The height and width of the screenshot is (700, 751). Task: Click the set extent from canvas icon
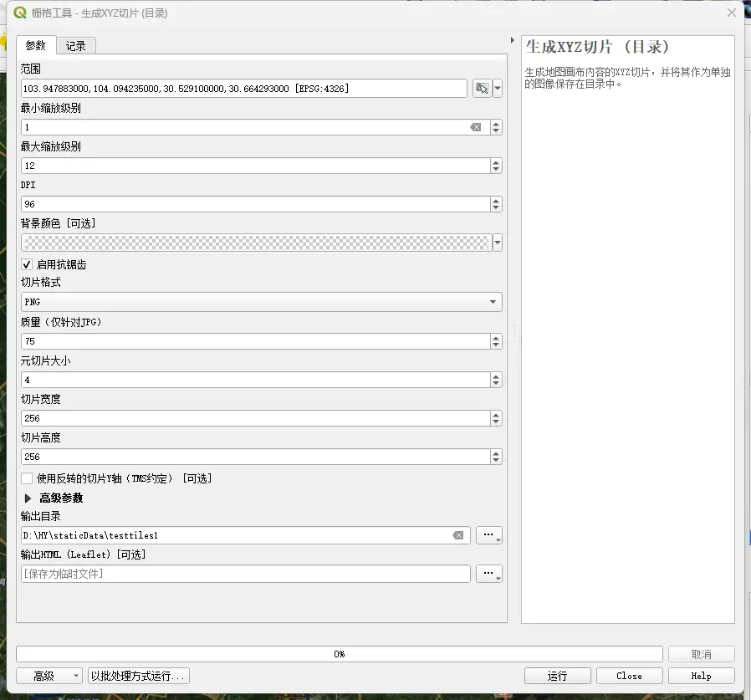pyautogui.click(x=482, y=89)
